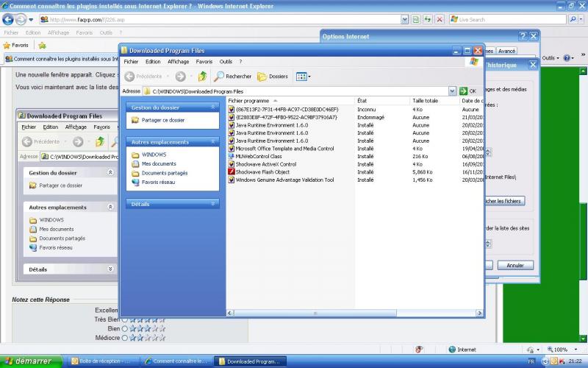588x368 pixels.
Task: Click the forward arrow in Explorer toolbar
Action: (181, 77)
